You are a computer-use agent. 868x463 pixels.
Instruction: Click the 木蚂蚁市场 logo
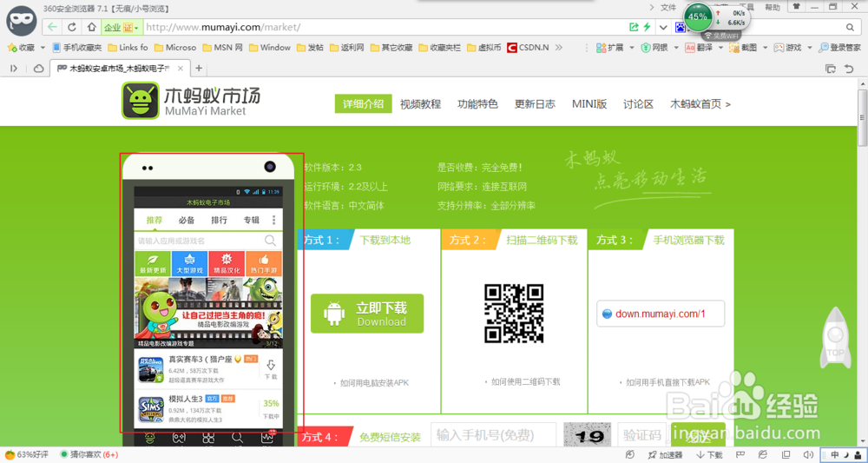tap(191, 100)
